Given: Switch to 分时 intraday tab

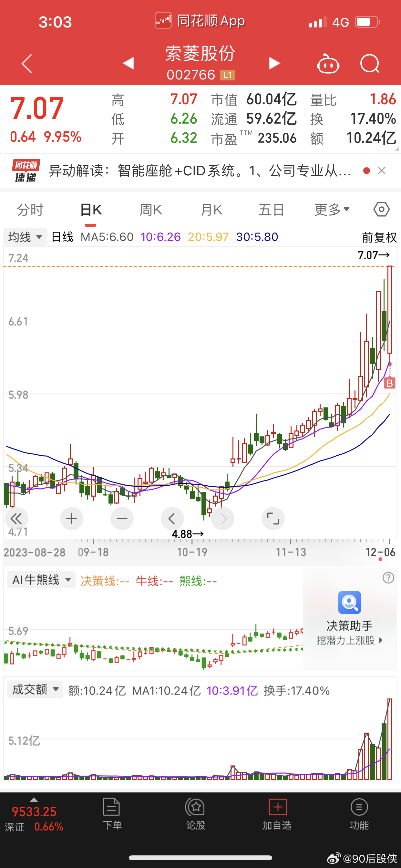Looking at the screenshot, I should coord(30,210).
